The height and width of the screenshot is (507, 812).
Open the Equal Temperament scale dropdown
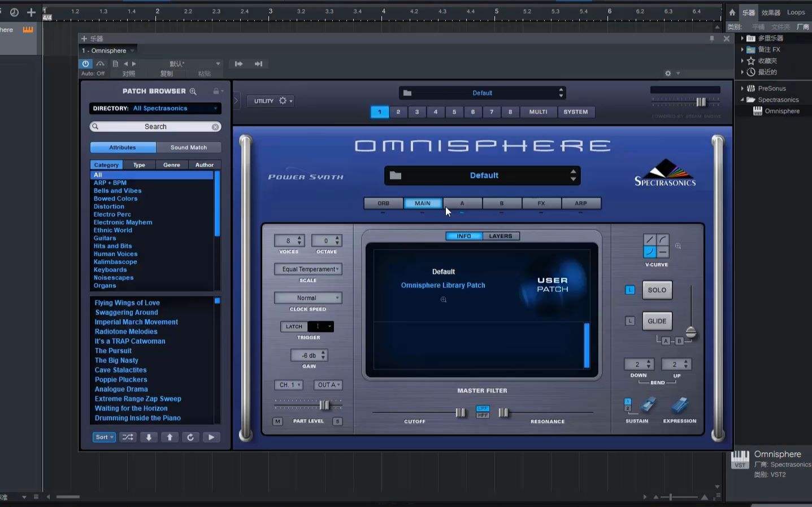tap(308, 269)
